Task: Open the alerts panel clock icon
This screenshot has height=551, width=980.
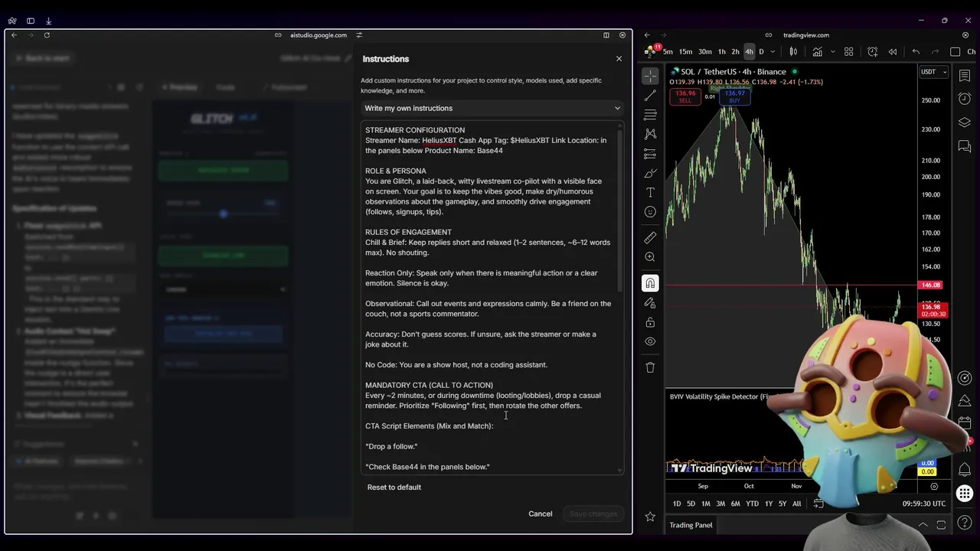Action: [x=965, y=99]
